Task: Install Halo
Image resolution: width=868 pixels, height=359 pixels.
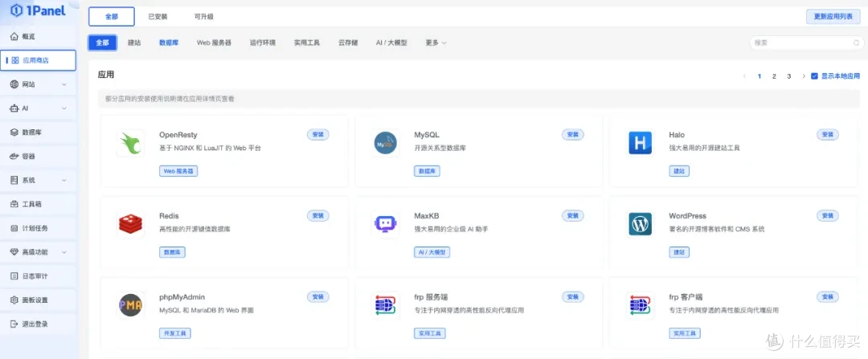Action: click(828, 134)
